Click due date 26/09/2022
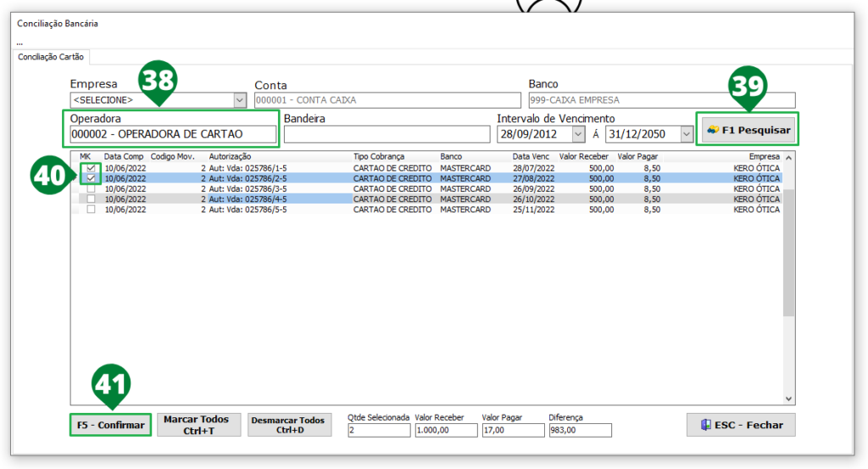868x469 pixels. tap(534, 189)
